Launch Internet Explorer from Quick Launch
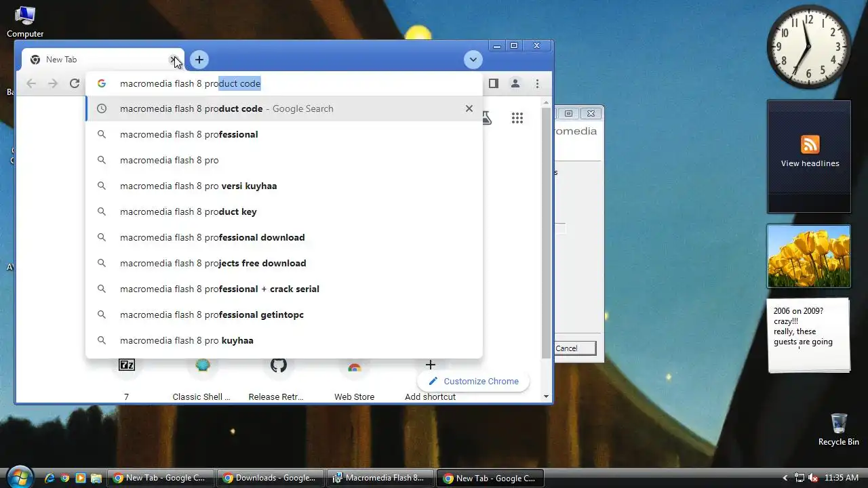This screenshot has height=488, width=868. [x=50, y=478]
